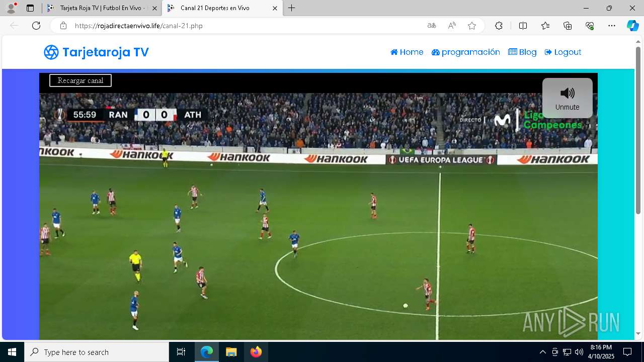Image resolution: width=644 pixels, height=362 pixels.
Task: Open the Copilot sidebar icon
Action: pos(632,26)
